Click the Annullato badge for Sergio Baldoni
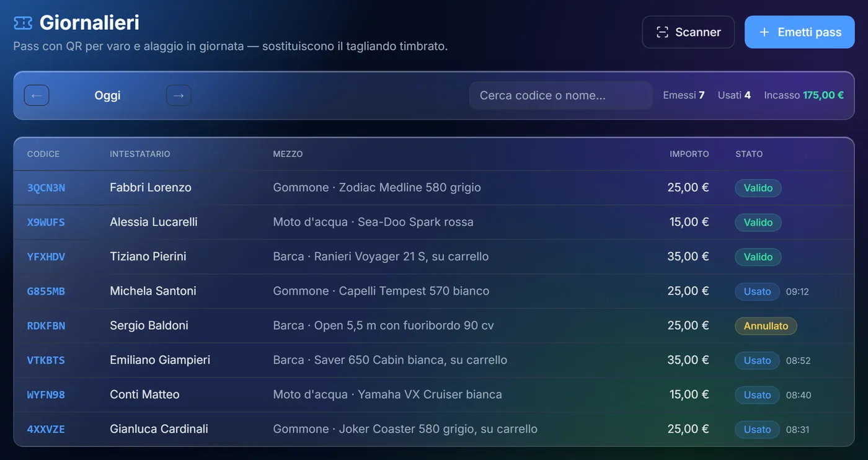The height and width of the screenshot is (460, 868). [766, 326]
